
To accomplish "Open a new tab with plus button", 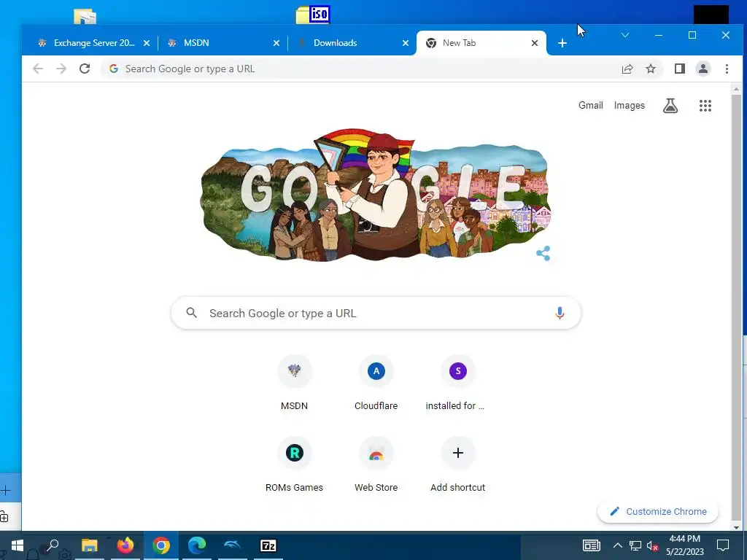I will pos(562,43).
